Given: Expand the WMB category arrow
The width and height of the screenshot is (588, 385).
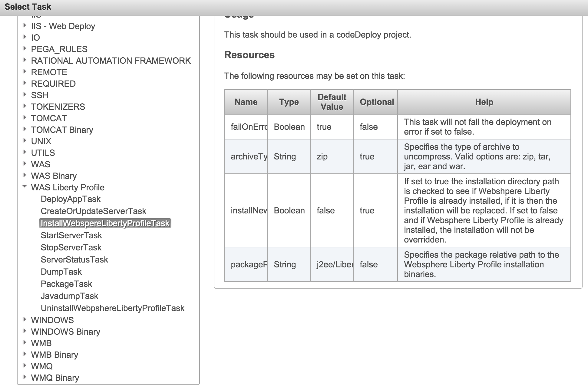Looking at the screenshot, I should click(x=25, y=343).
